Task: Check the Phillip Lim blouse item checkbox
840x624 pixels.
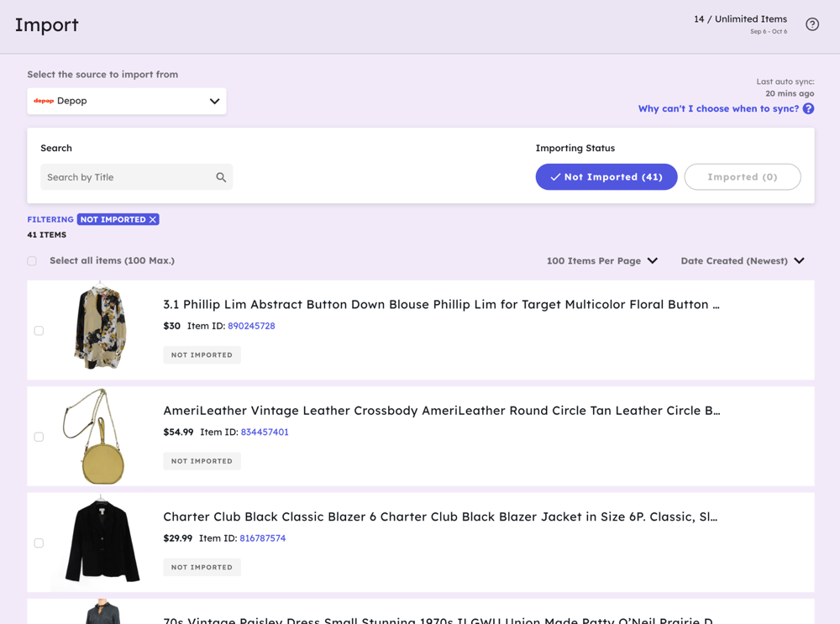Action: click(x=39, y=331)
